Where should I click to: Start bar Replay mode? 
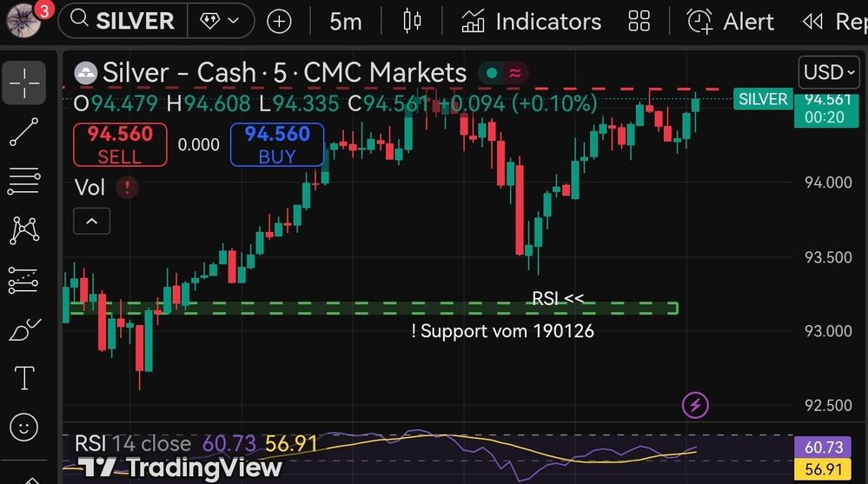point(833,22)
